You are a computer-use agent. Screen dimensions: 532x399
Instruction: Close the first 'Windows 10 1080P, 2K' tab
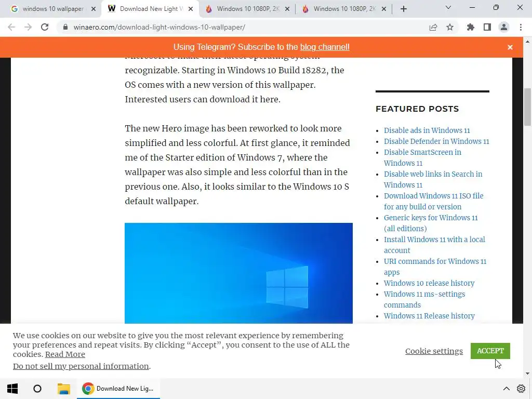(x=287, y=9)
